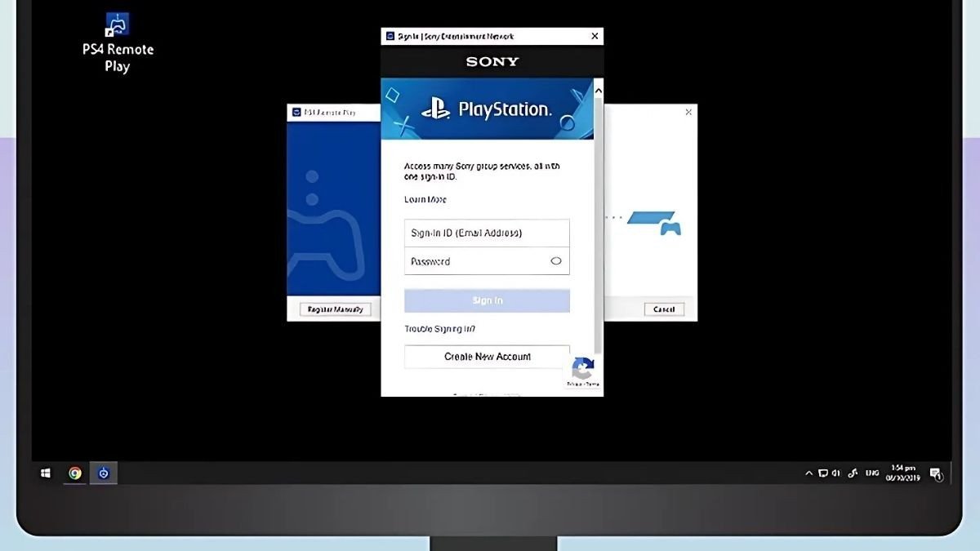
Task: Click the PS4 Remote Play window title icon
Action: pos(296,113)
